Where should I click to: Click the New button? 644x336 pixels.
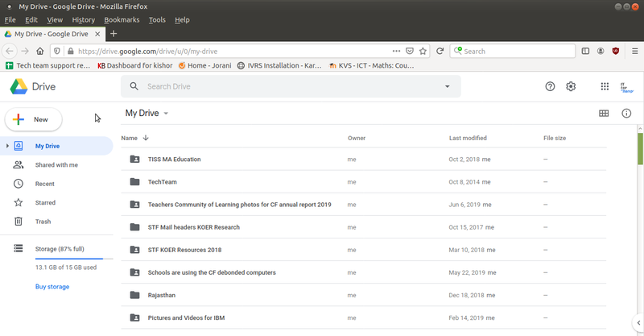(x=33, y=119)
